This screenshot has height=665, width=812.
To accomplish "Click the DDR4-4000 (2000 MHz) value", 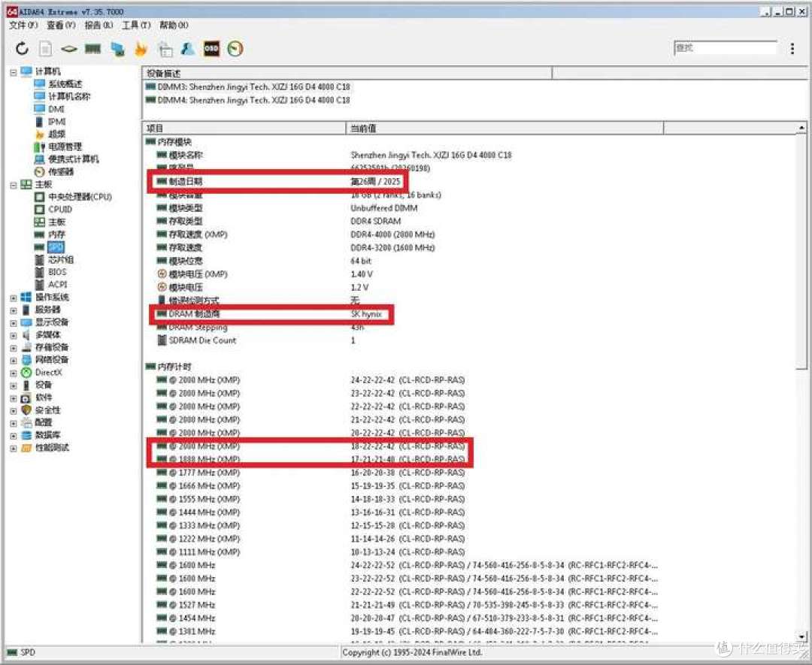I will pos(392,234).
